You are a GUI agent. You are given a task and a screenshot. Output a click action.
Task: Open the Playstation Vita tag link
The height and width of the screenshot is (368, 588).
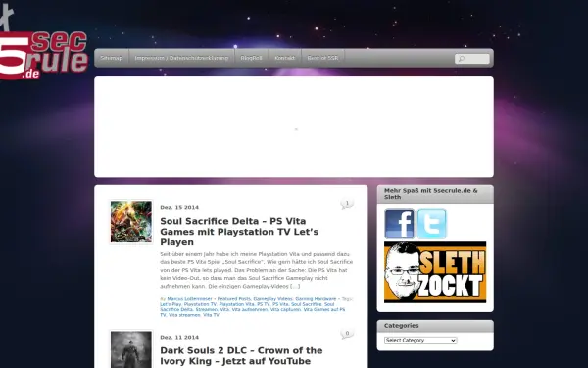point(236,304)
